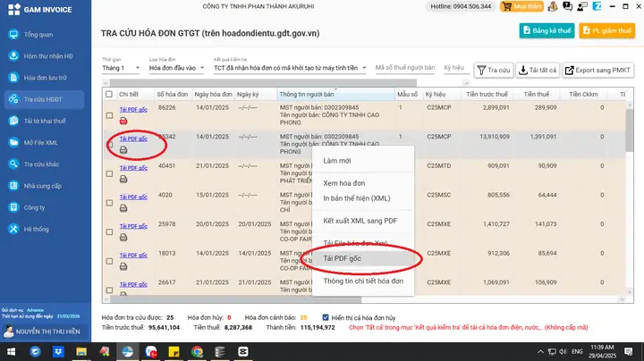This screenshot has width=644, height=361.
Task: Tick the select-all checkbox in table header
Action: coord(109,94)
